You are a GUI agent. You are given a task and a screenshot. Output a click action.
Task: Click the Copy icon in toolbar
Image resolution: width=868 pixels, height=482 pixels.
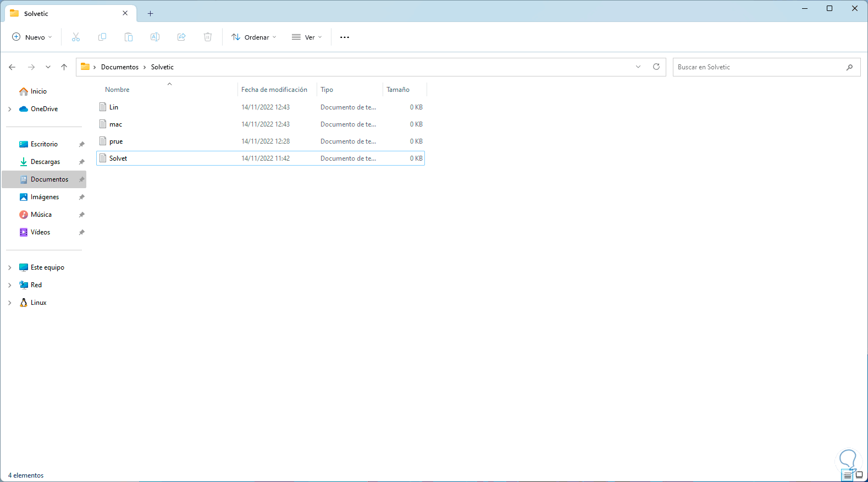pos(102,37)
